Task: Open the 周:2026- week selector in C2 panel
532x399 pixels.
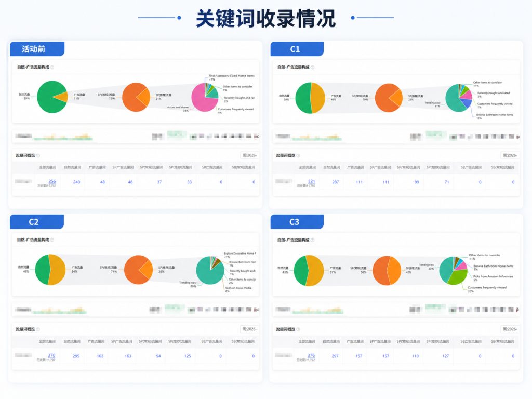Action: click(249, 329)
